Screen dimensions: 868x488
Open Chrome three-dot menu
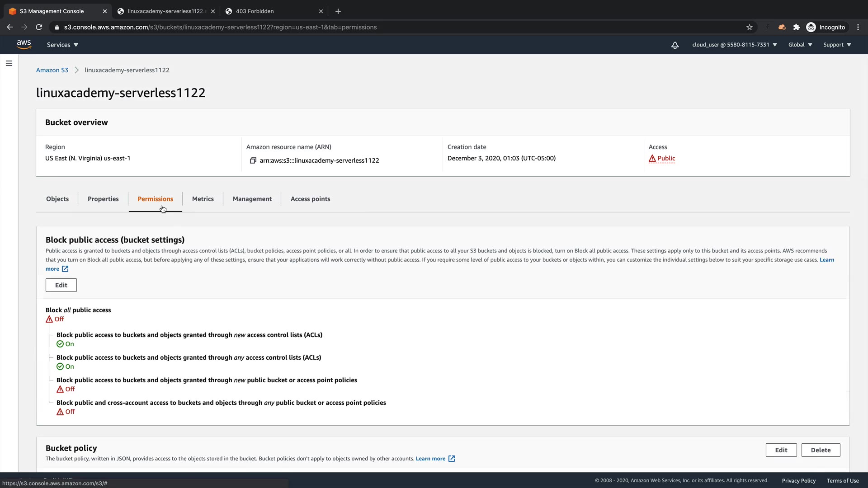[x=858, y=27]
